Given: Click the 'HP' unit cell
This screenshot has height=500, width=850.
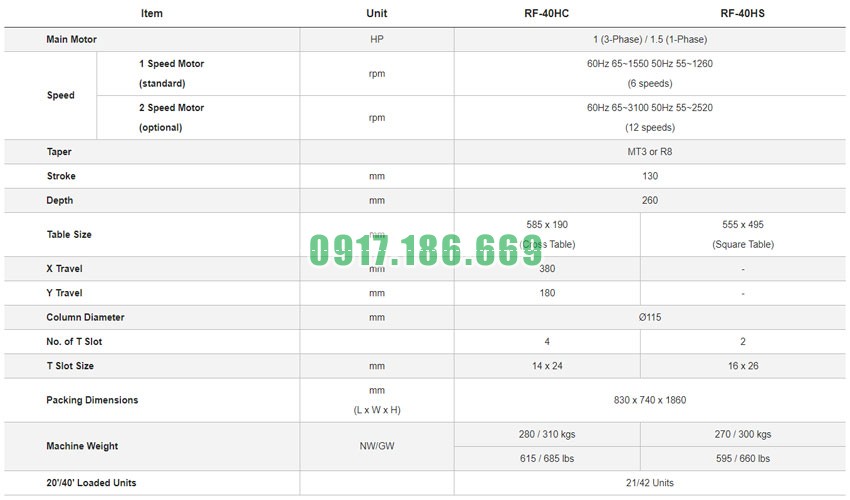Looking at the screenshot, I should tap(377, 40).
